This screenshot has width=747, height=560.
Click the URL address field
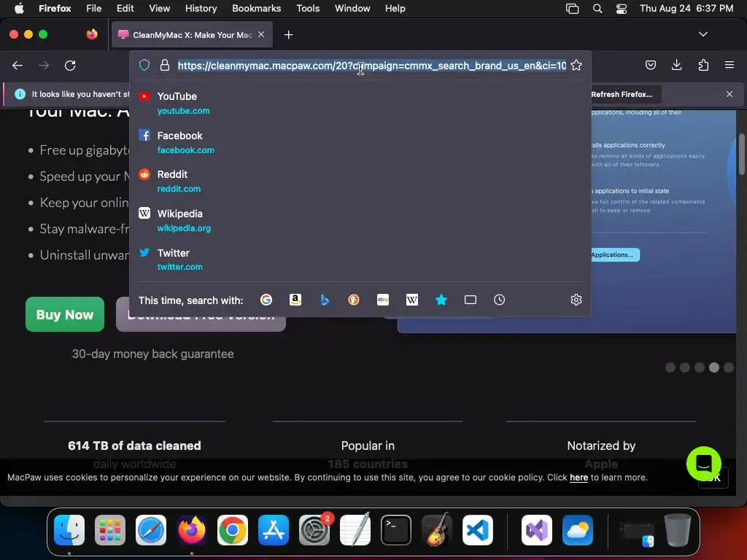pyautogui.click(x=371, y=65)
